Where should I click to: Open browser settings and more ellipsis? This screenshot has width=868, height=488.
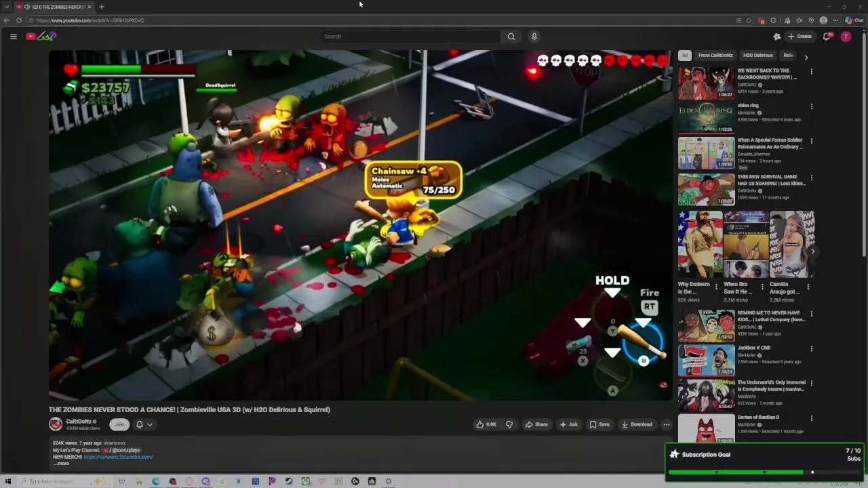(x=835, y=20)
